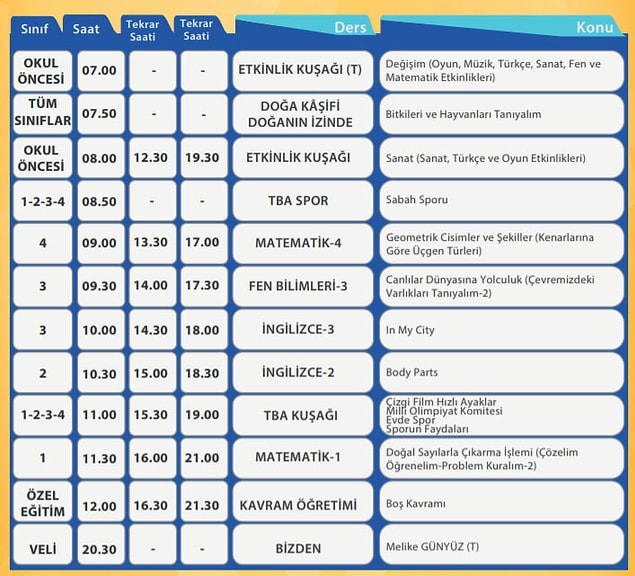Click the 11.30 time cell
The height and width of the screenshot is (576, 635).
pyautogui.click(x=101, y=459)
